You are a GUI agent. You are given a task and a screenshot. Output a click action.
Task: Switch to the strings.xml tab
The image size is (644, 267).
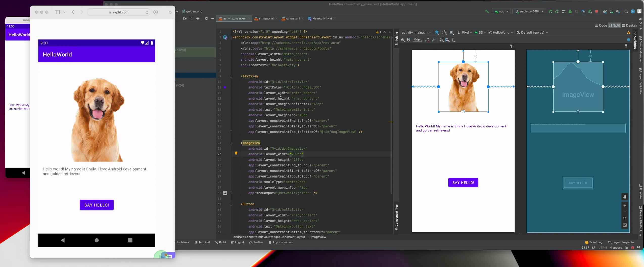(266, 18)
